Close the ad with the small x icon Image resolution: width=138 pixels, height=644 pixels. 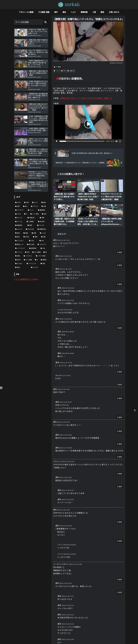1,388
